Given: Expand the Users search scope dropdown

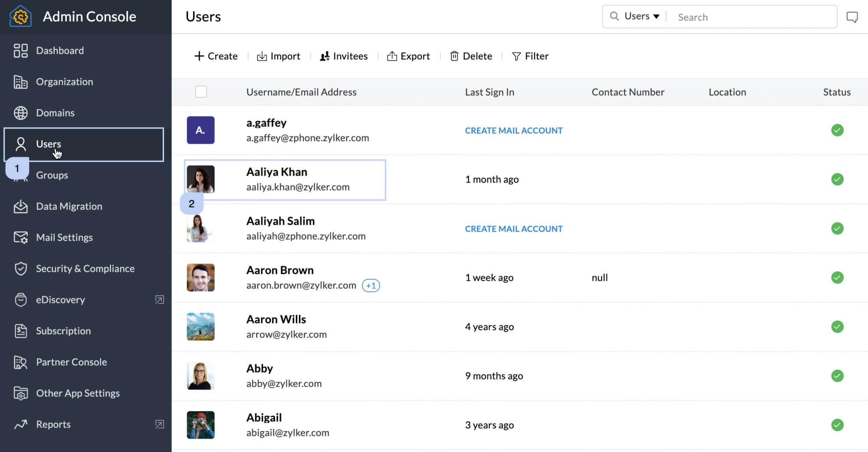Looking at the screenshot, I should [642, 16].
